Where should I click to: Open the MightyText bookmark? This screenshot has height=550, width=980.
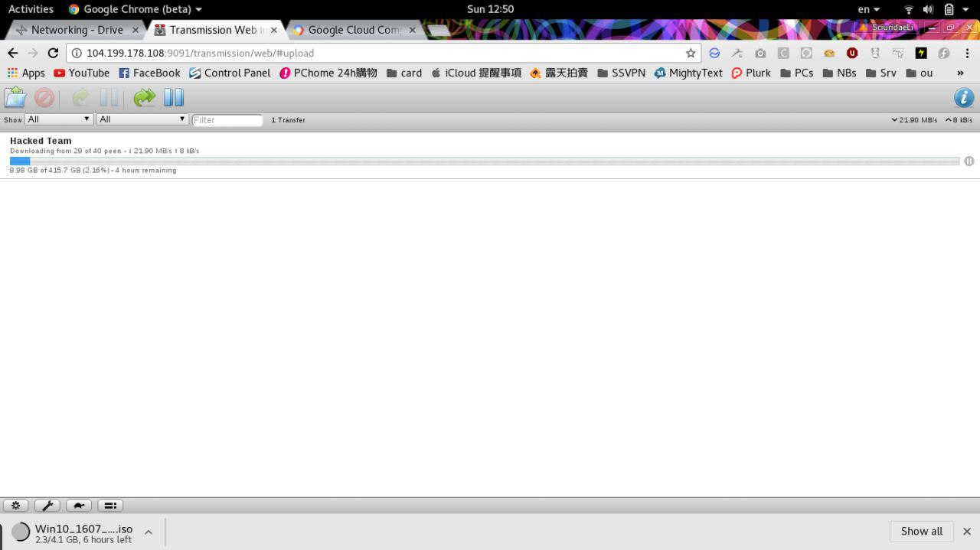tap(688, 73)
